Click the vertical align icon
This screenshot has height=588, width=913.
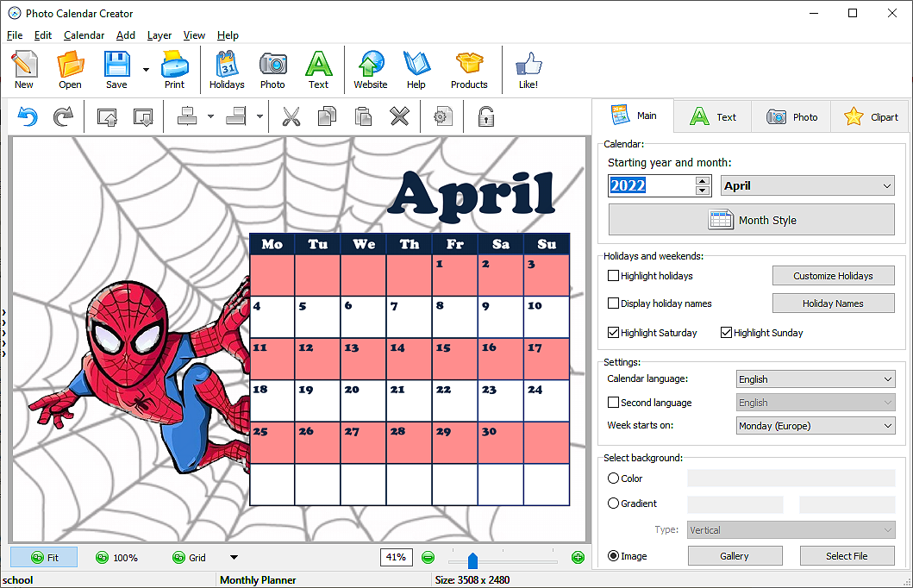(236, 116)
